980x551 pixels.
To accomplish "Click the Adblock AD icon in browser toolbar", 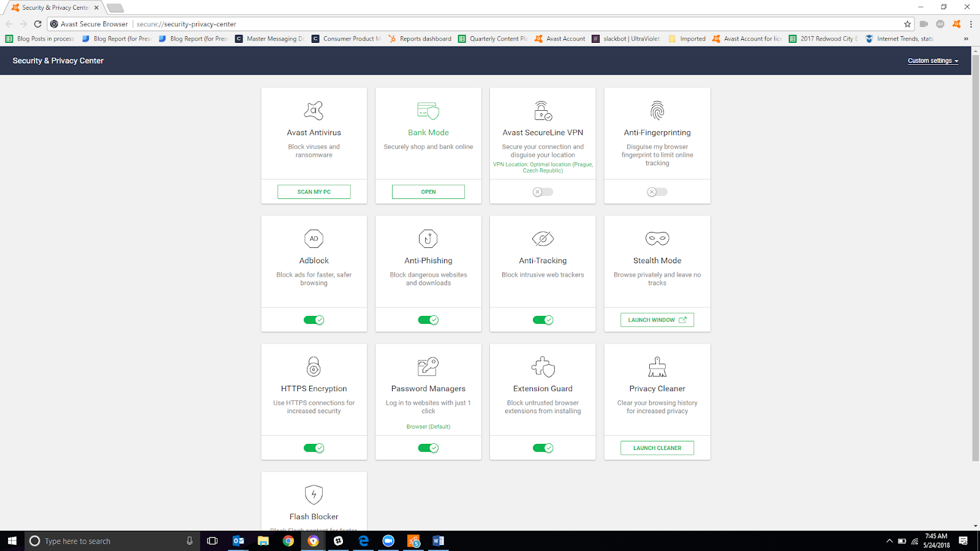I will [940, 24].
